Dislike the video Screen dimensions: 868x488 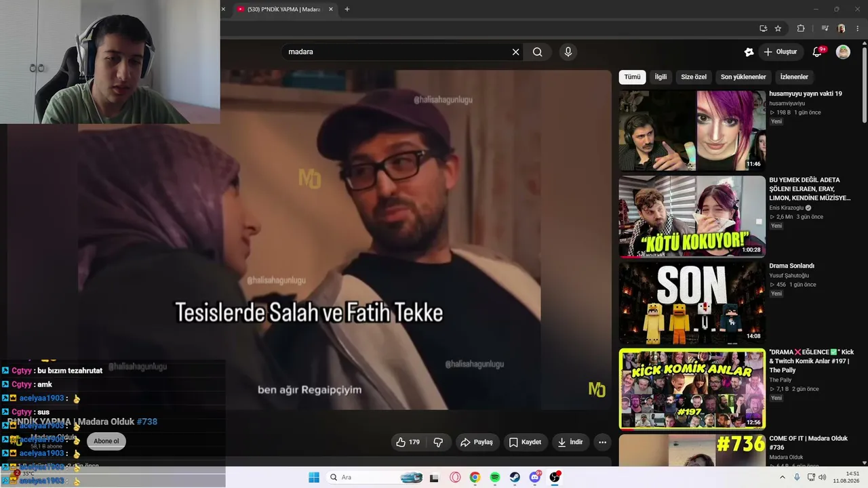click(x=438, y=442)
